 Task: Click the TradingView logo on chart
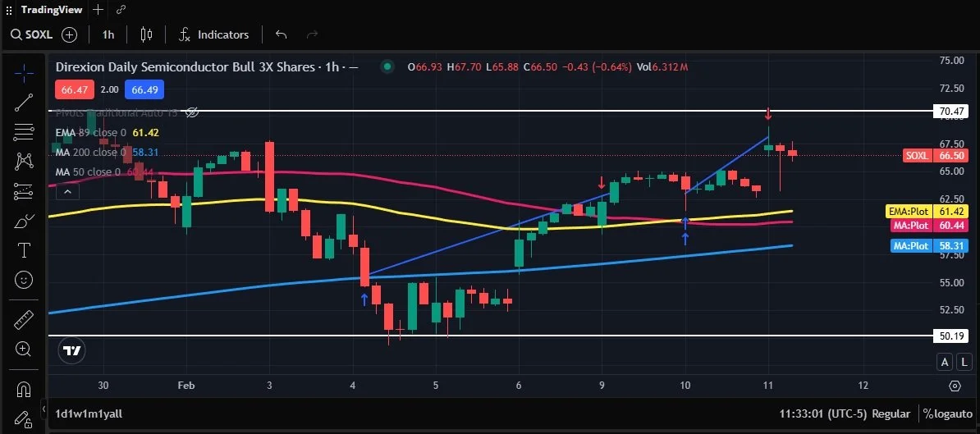(72, 351)
